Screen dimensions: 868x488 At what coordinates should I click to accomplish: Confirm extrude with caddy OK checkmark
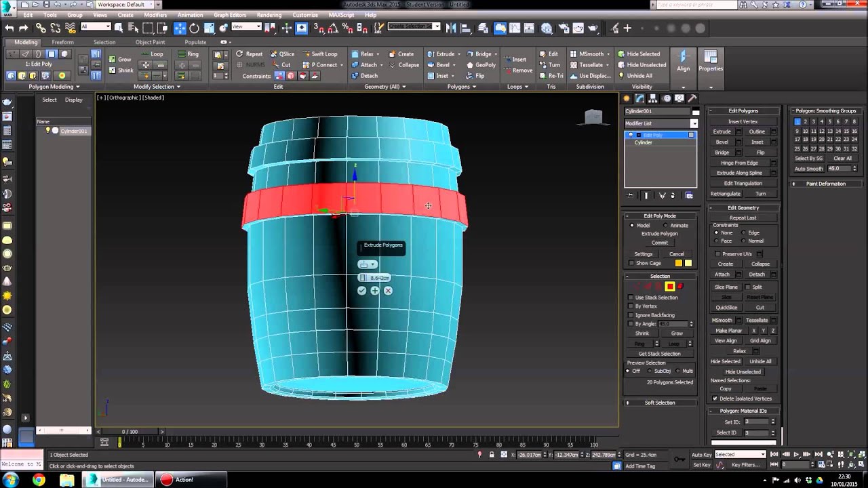[361, 290]
